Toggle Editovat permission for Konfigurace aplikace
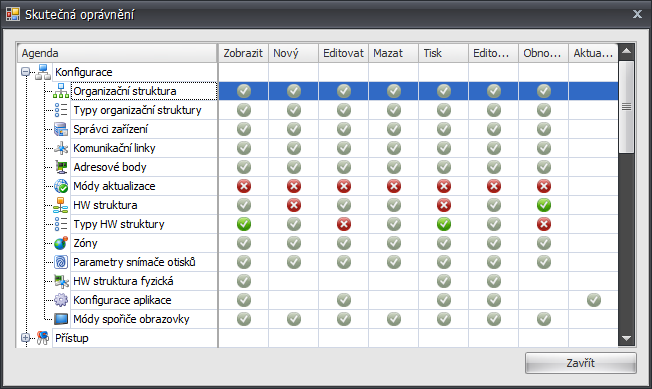Screen dimensions: 652x389 pos(344,300)
